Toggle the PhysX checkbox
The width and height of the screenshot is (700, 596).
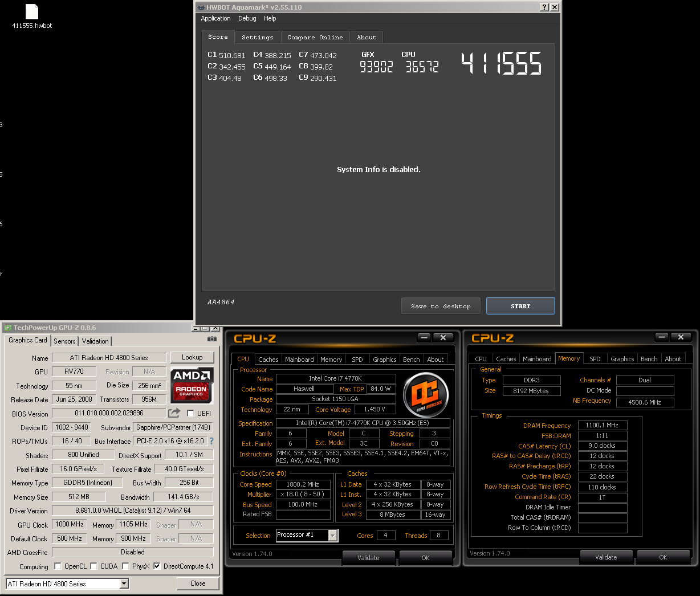125,566
